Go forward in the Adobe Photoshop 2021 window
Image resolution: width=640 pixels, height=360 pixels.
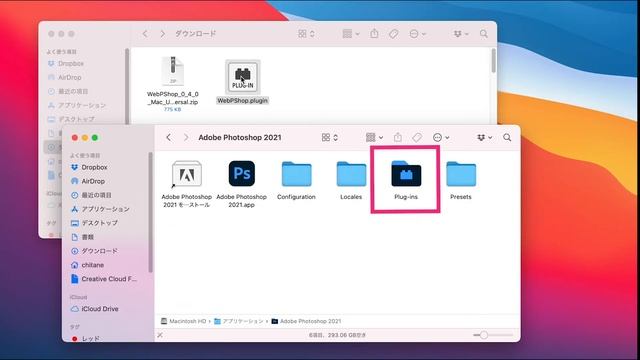(186, 138)
